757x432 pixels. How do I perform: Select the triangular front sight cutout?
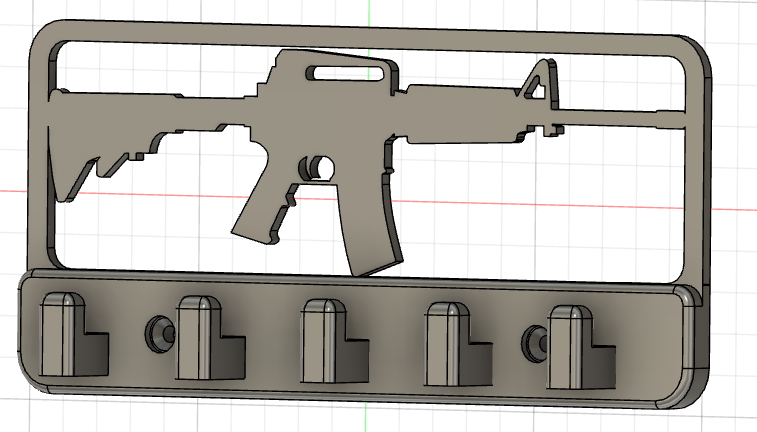[537, 89]
